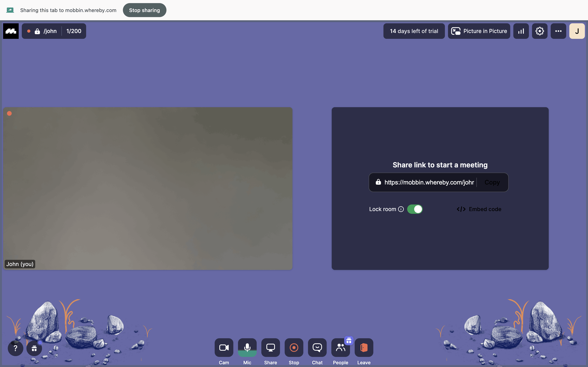The height and width of the screenshot is (367, 588).
Task: Click 14 days left of trial
Action: click(414, 31)
